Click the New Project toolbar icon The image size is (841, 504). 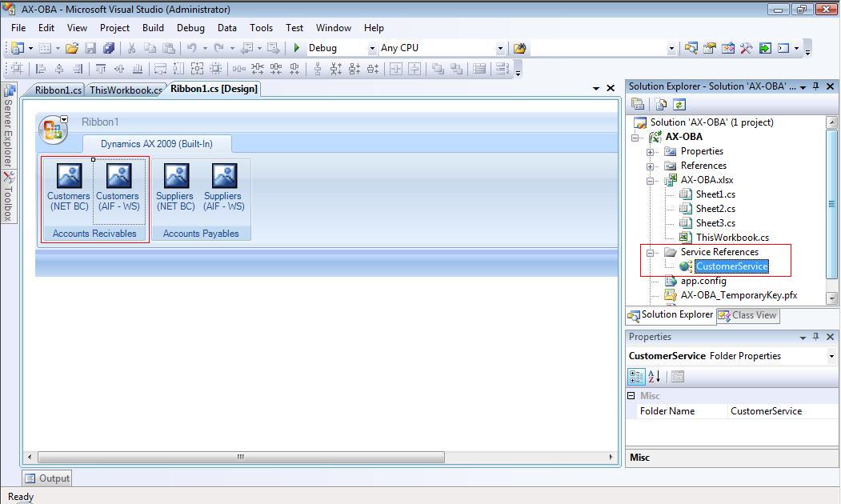coord(18,48)
